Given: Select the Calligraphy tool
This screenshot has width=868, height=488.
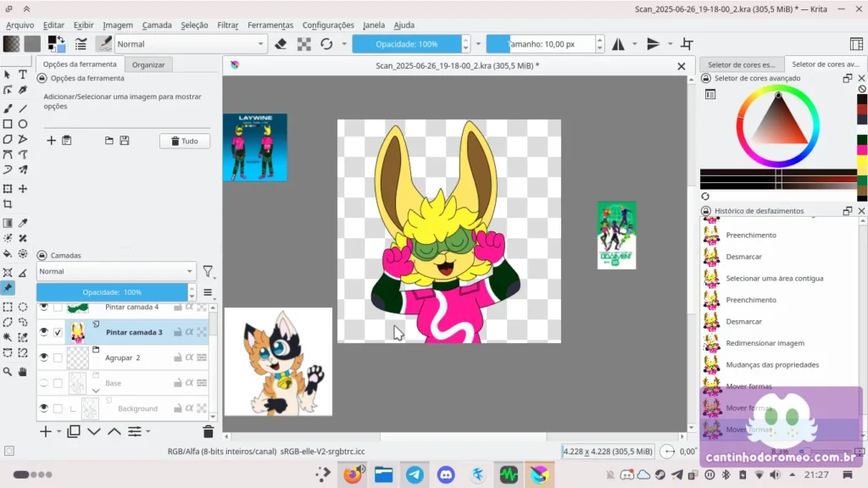Looking at the screenshot, I should (23, 90).
